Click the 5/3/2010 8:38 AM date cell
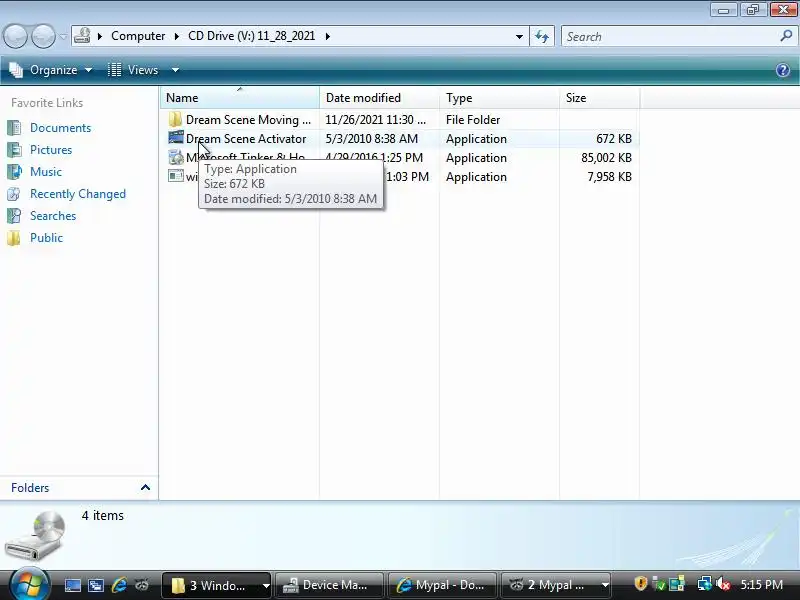This screenshot has width=800, height=600. click(x=371, y=139)
